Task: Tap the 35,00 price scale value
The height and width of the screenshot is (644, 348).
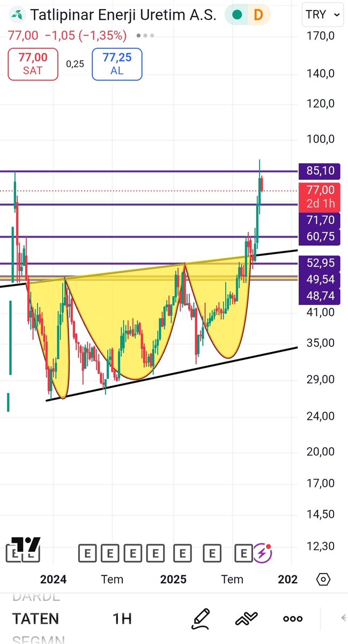Action: coord(320,343)
